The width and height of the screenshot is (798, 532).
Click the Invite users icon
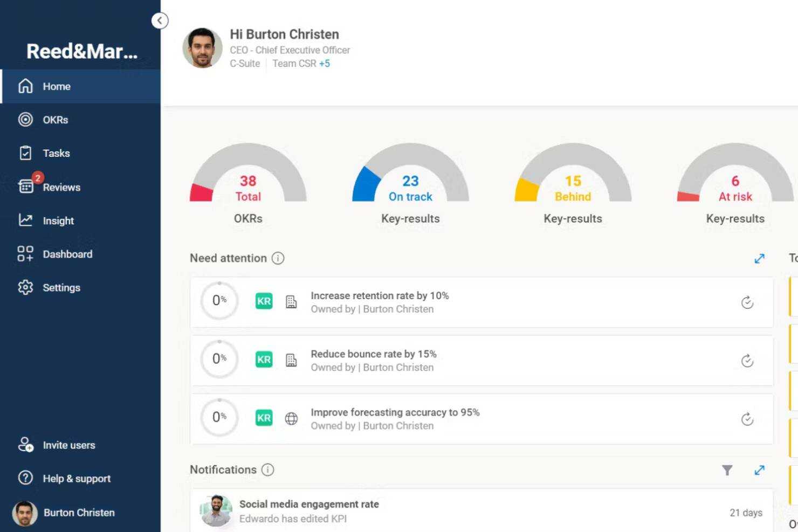point(25,445)
